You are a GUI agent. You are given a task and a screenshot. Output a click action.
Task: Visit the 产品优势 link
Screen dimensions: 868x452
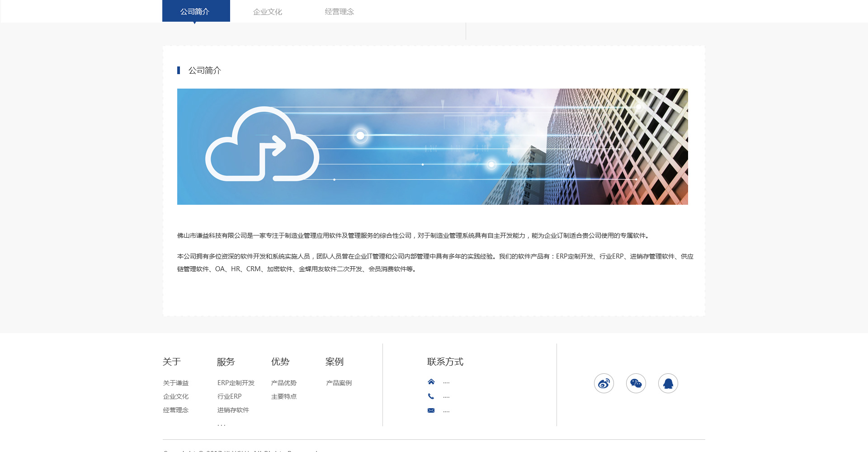283,383
